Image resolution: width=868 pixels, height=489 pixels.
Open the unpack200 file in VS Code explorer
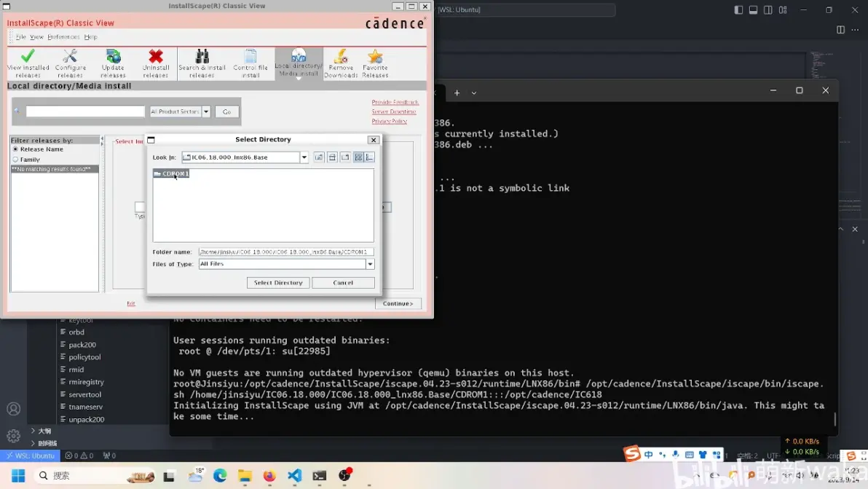(87, 420)
